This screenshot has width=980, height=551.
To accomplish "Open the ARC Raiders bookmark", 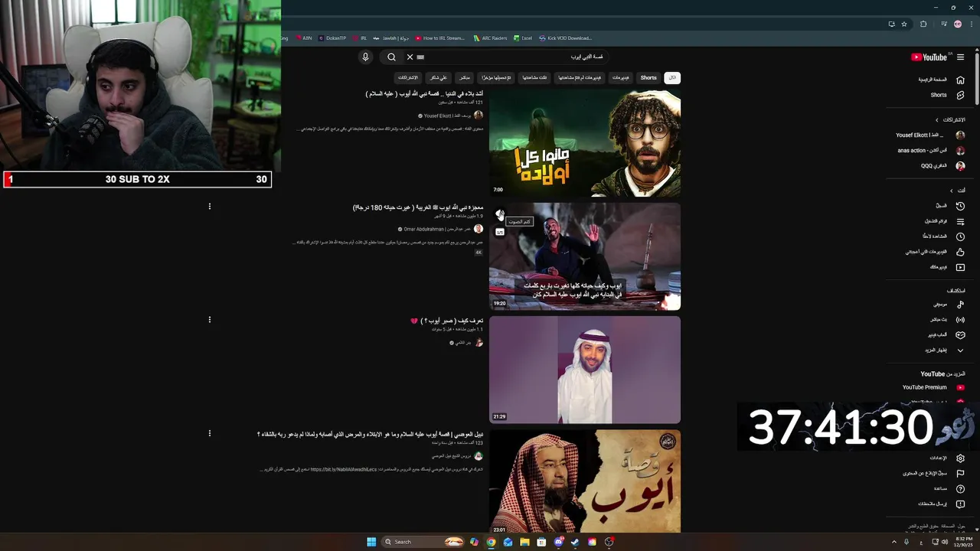I will click(490, 37).
